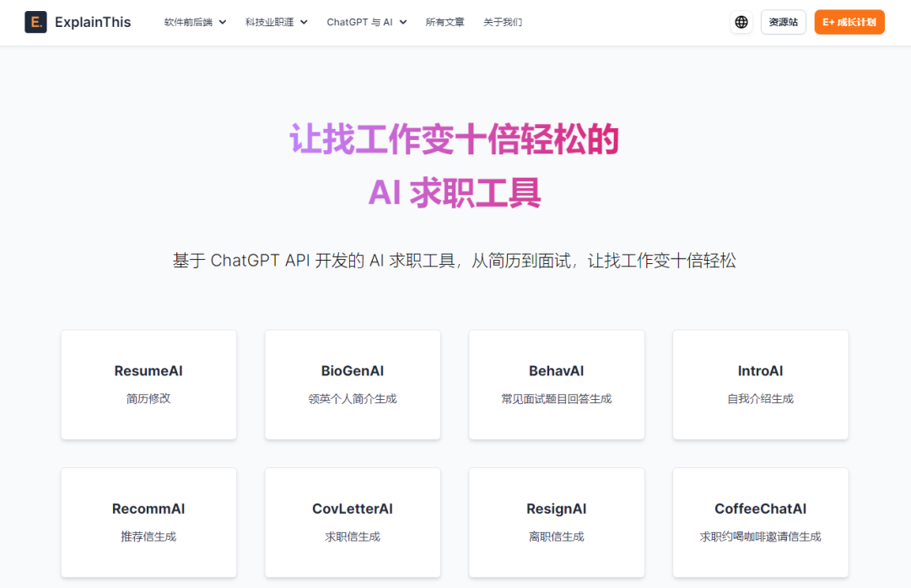Click the ExplainThis brand name text

(93, 22)
